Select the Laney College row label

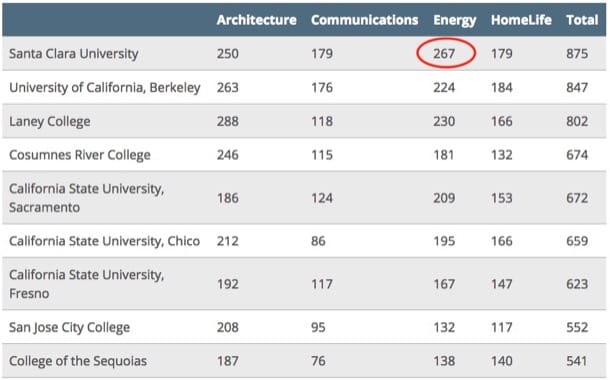point(49,121)
